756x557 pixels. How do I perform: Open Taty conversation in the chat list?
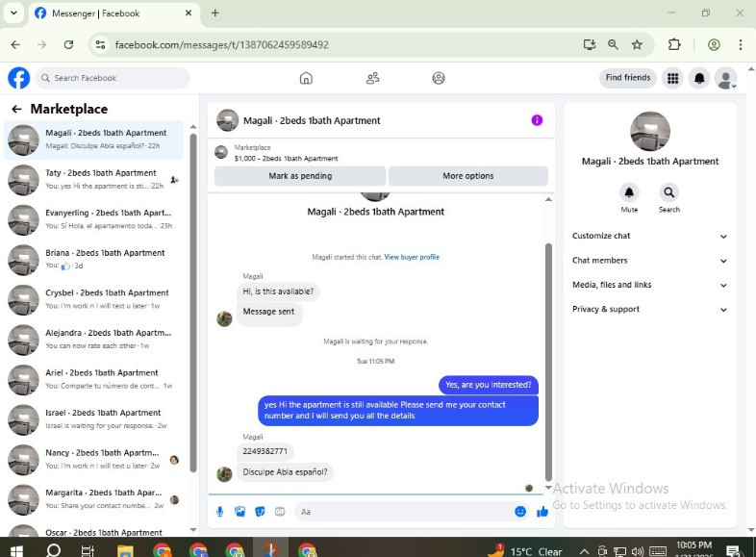pos(93,180)
